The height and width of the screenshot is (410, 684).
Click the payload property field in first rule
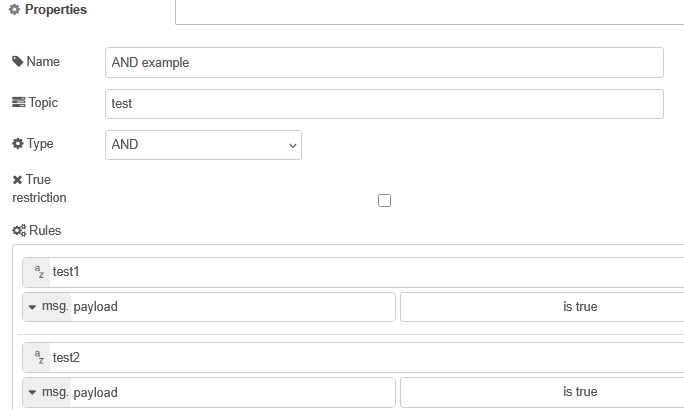click(230, 307)
